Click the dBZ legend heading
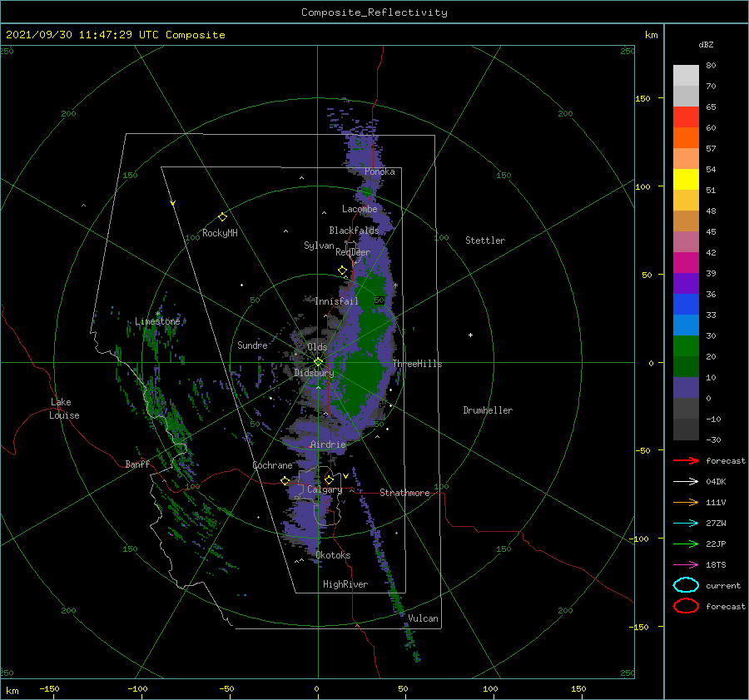Screen dimensions: 749x700 tap(706, 44)
